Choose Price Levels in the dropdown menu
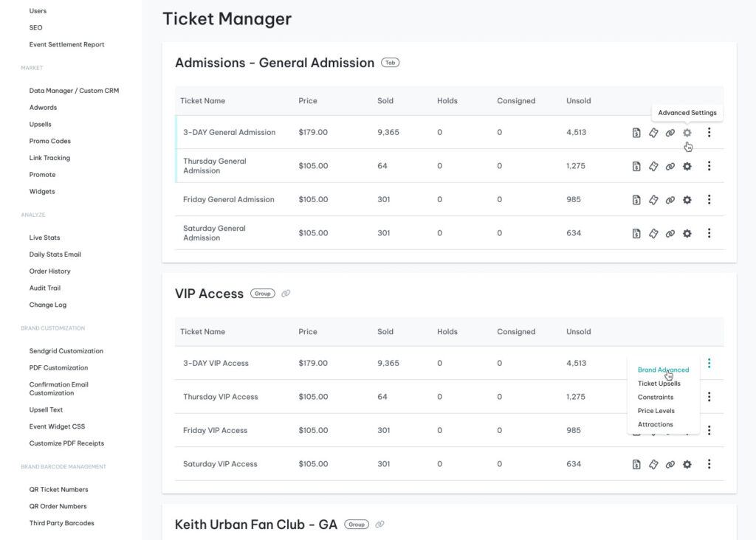 pos(656,411)
